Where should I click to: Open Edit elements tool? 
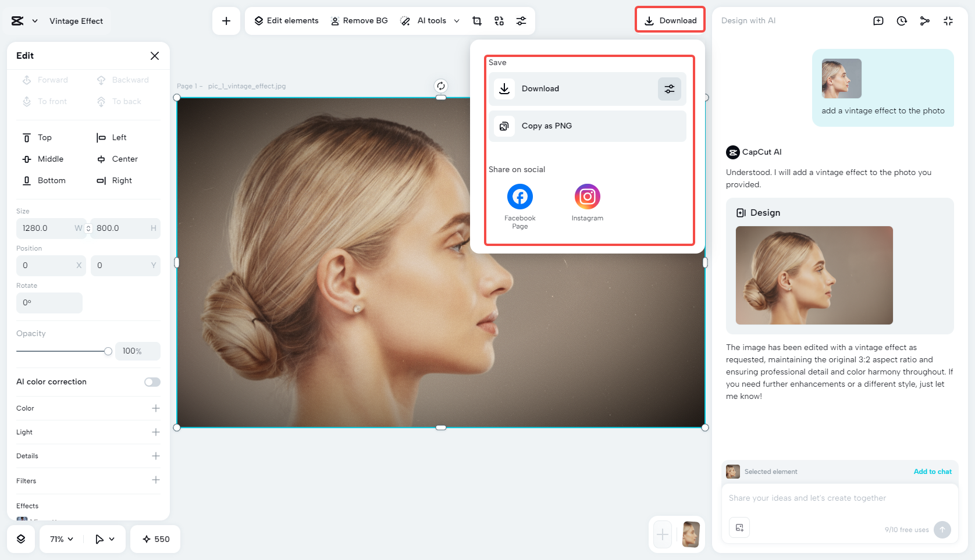click(x=286, y=21)
